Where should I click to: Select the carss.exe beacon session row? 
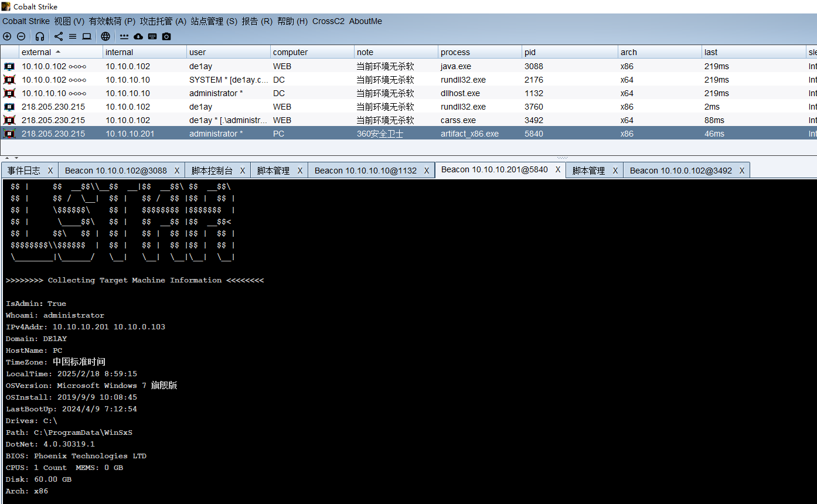(x=458, y=120)
